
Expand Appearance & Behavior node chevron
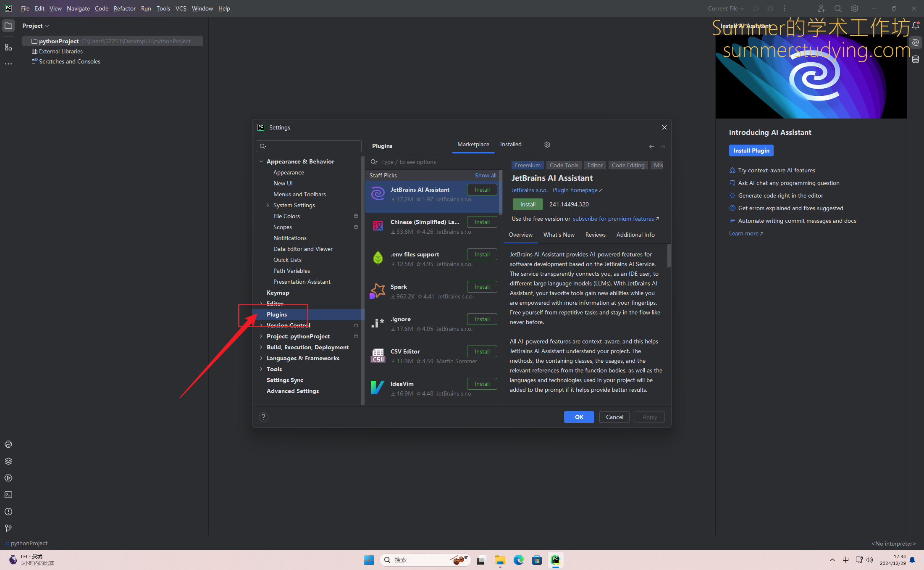(261, 161)
